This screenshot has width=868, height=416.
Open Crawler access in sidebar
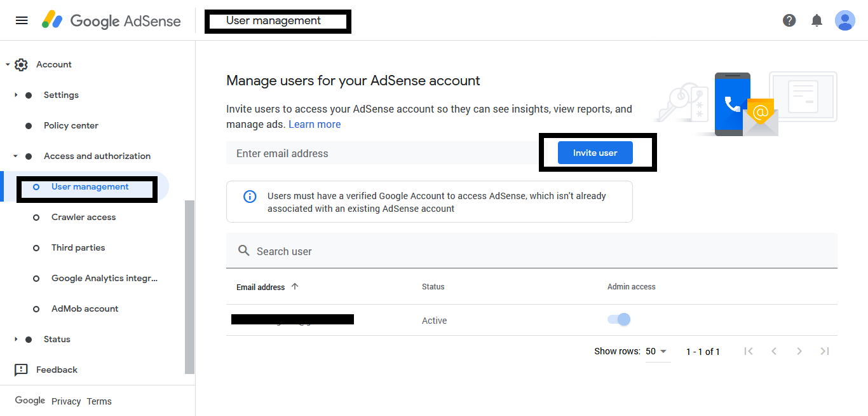point(83,217)
